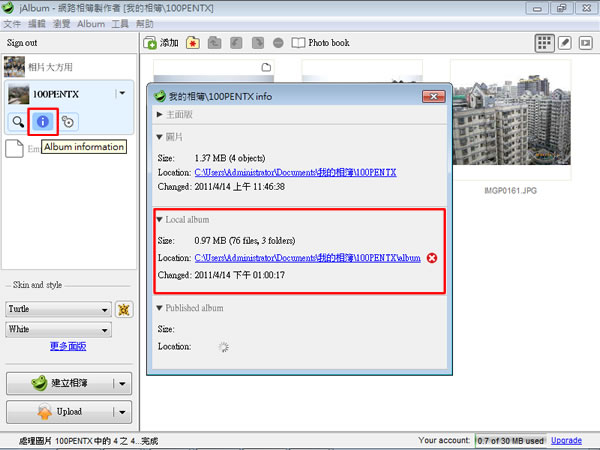Close the 100PENTX info dialog
600x450 pixels.
434,96
